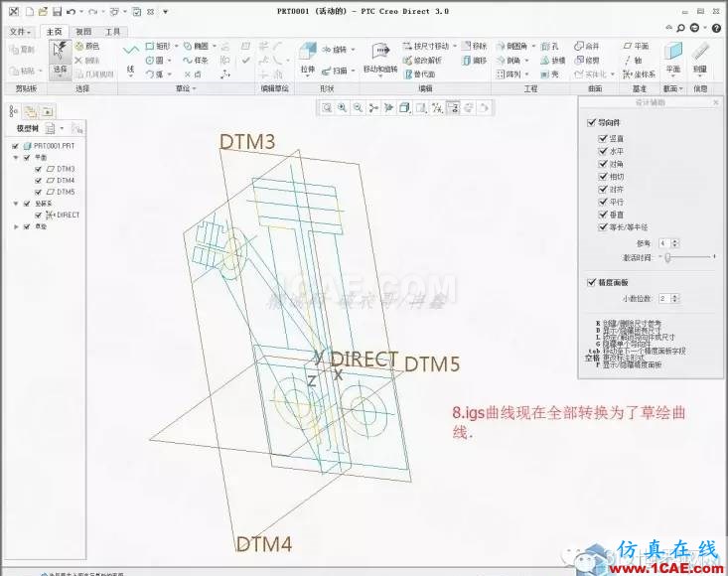The height and width of the screenshot is (576, 728).
Task: Toggle visibility checkbox of DTM3
Action: coord(39,169)
